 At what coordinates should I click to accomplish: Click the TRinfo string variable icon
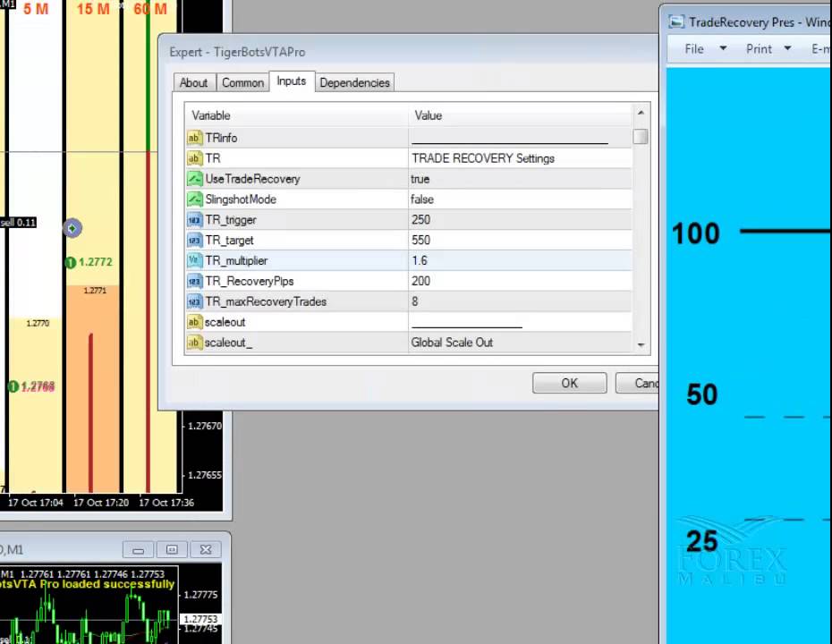[x=194, y=138]
